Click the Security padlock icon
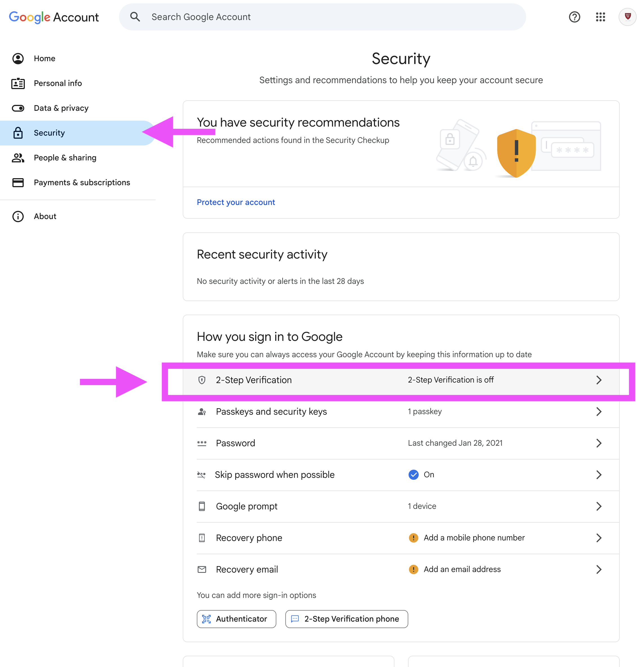The width and height of the screenshot is (644, 667). click(x=18, y=133)
